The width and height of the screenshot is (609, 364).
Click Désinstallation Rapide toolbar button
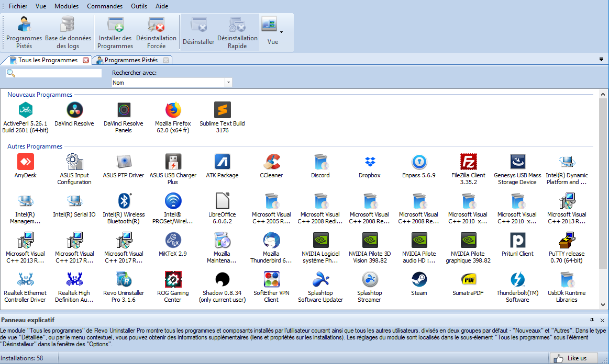tap(237, 32)
